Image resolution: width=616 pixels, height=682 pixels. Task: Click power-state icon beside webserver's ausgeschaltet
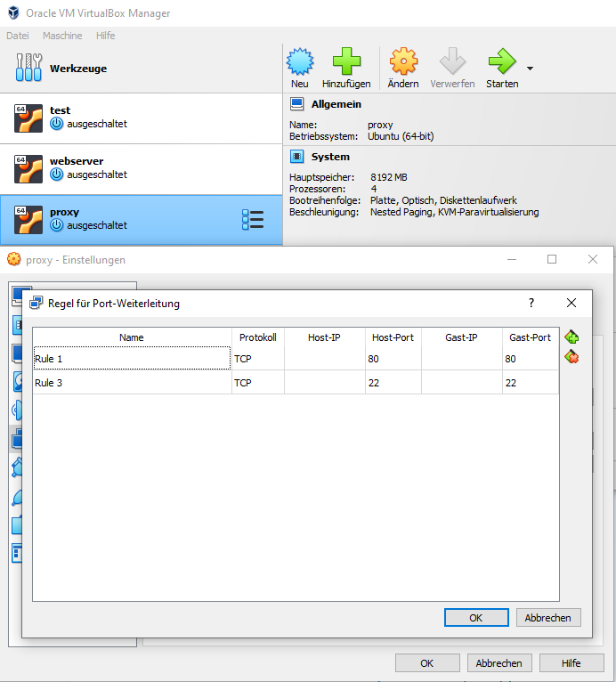click(x=56, y=175)
